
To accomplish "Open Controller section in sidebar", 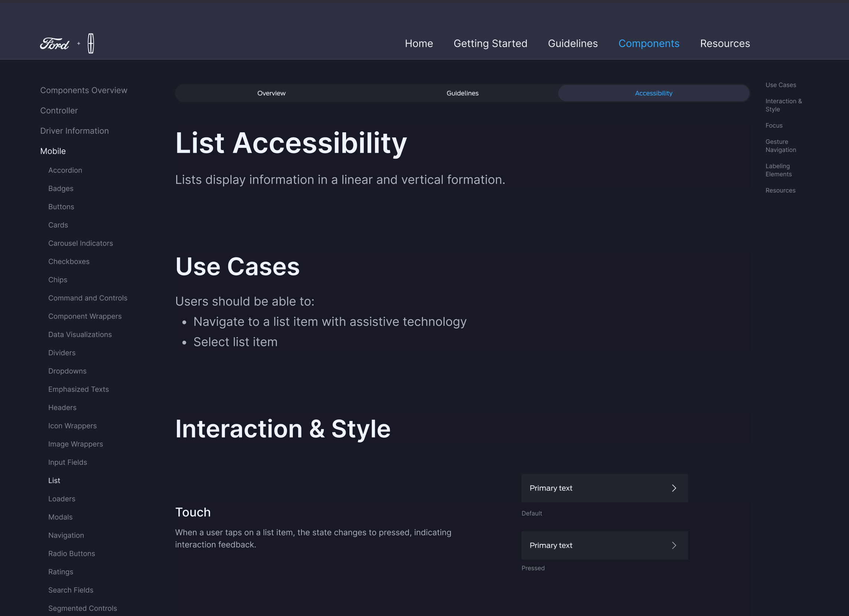I will (59, 110).
